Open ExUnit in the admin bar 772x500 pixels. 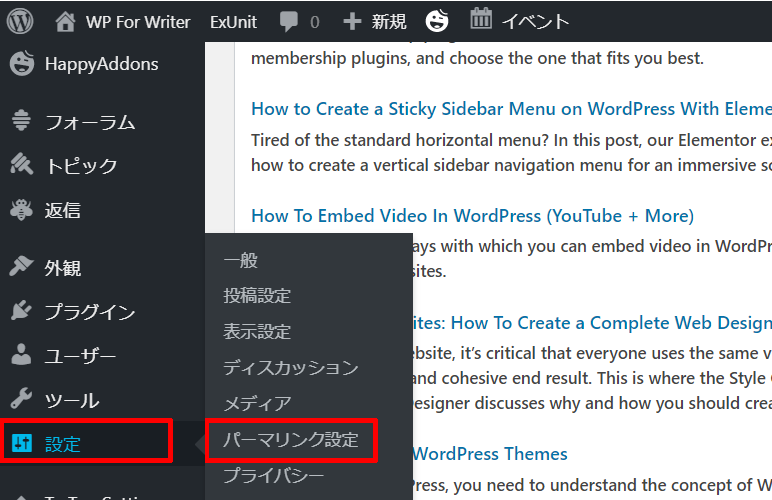(x=233, y=22)
